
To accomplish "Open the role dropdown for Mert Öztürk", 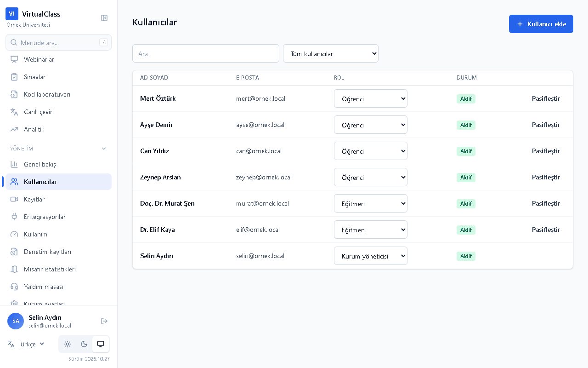I will click(x=371, y=98).
